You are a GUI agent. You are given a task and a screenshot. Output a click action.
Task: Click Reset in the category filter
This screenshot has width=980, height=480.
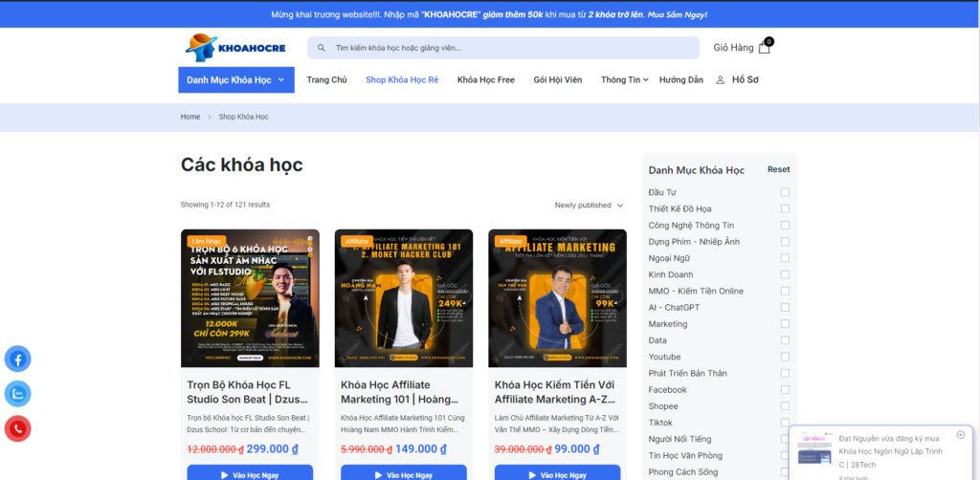pos(778,170)
